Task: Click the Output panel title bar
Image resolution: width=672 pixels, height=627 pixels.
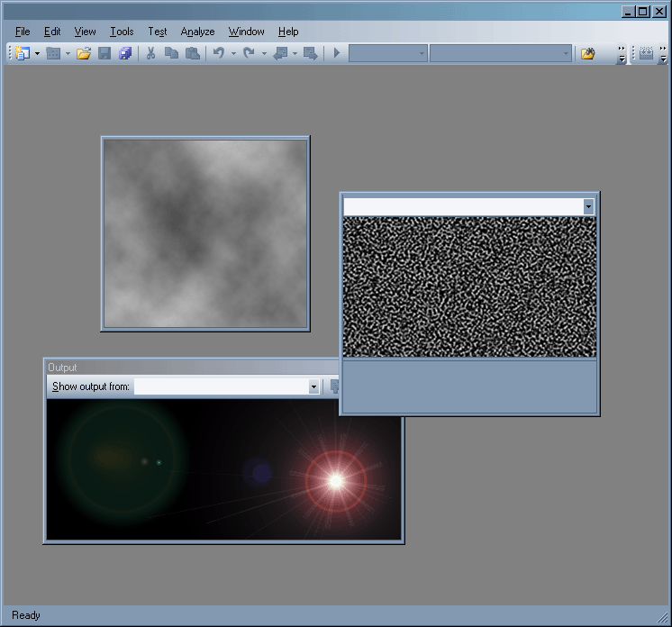Action: coord(193,368)
